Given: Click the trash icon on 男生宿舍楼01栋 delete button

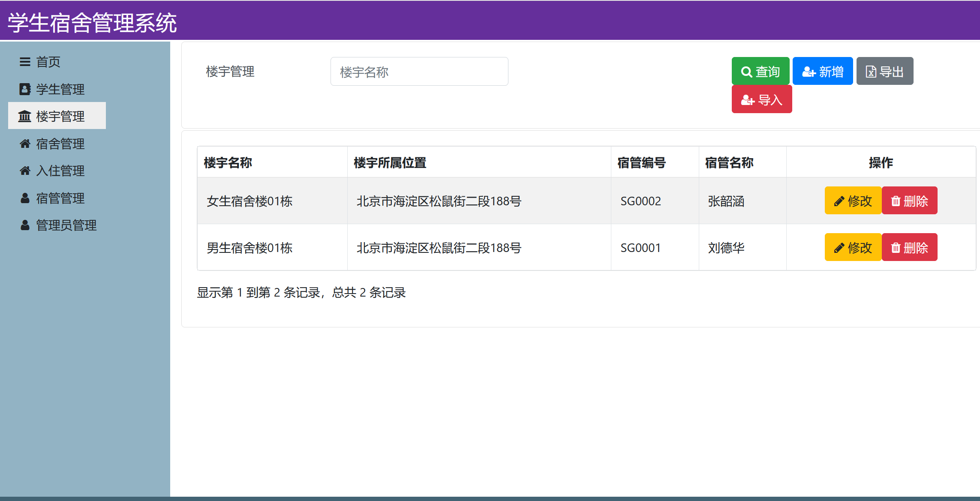Looking at the screenshot, I should (x=897, y=247).
